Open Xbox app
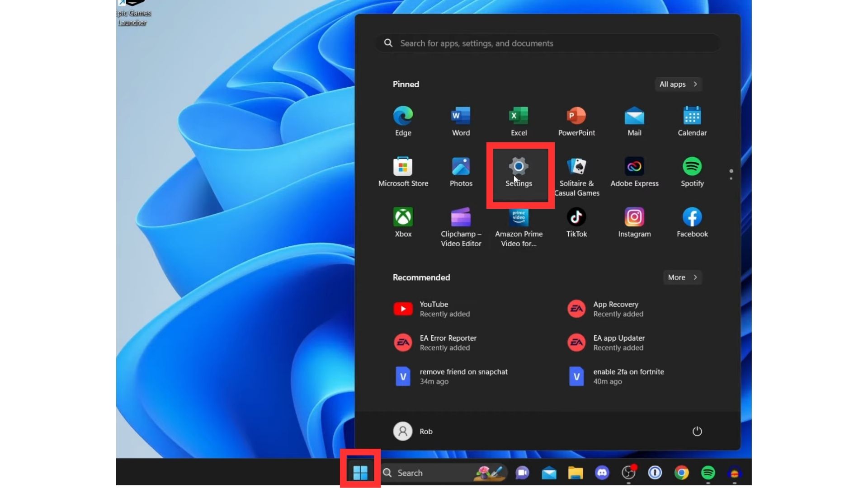 pyautogui.click(x=403, y=221)
